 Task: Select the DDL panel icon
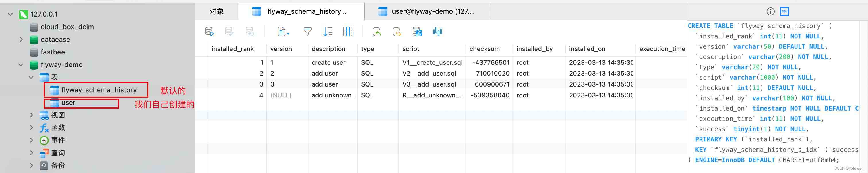pos(784,11)
